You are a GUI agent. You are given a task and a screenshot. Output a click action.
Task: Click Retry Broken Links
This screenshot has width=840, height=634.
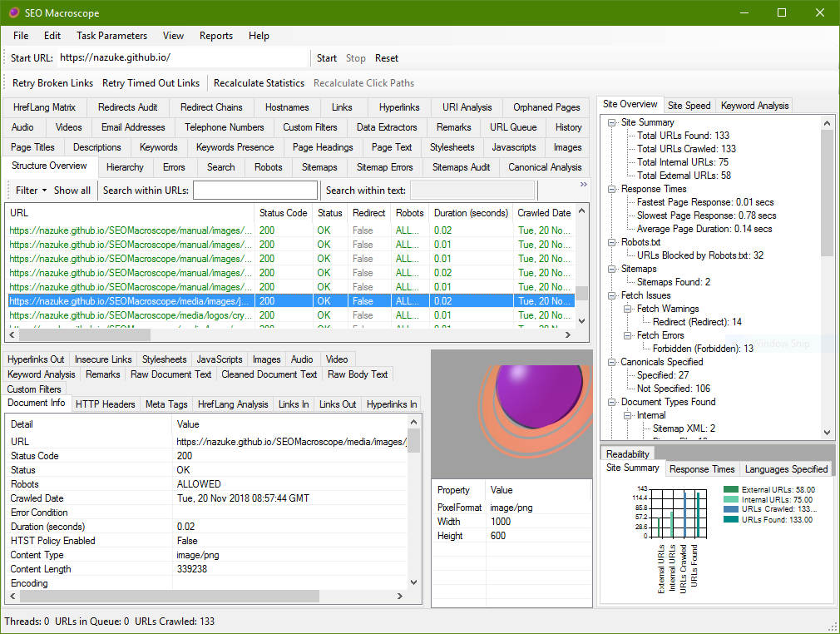52,83
